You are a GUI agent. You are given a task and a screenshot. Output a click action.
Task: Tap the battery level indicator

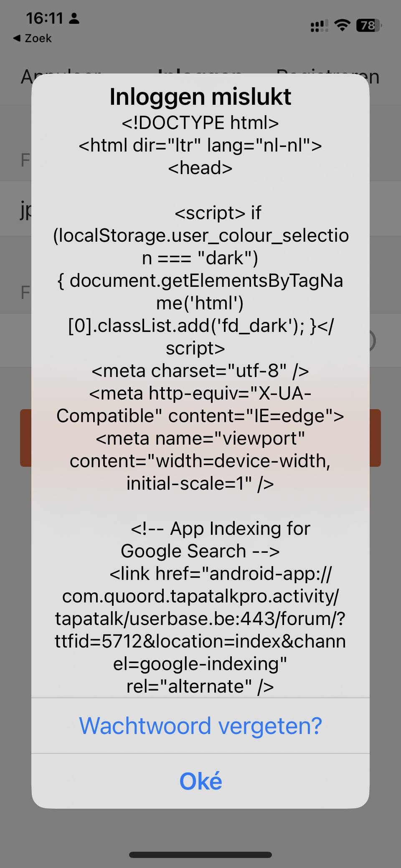(369, 25)
